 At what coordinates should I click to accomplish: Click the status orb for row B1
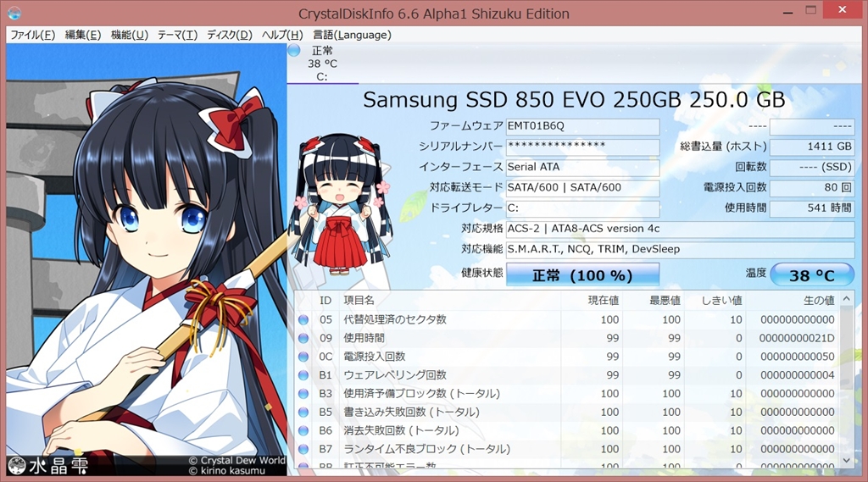pyautogui.click(x=303, y=375)
